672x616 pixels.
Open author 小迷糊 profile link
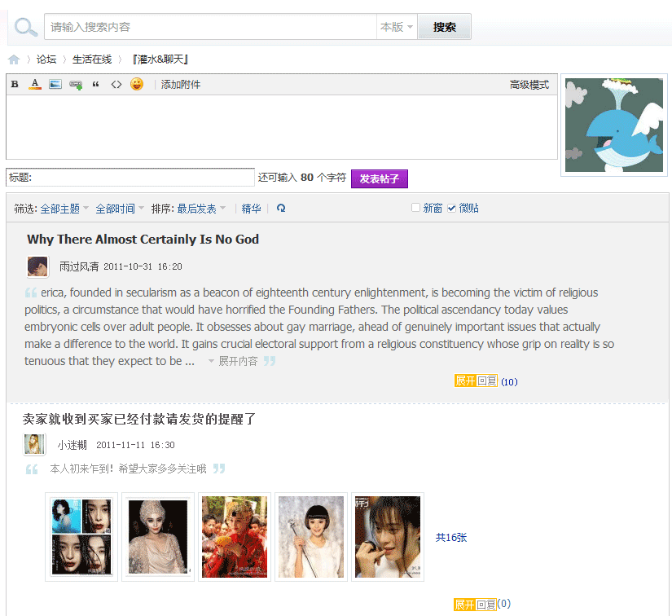[x=72, y=445]
